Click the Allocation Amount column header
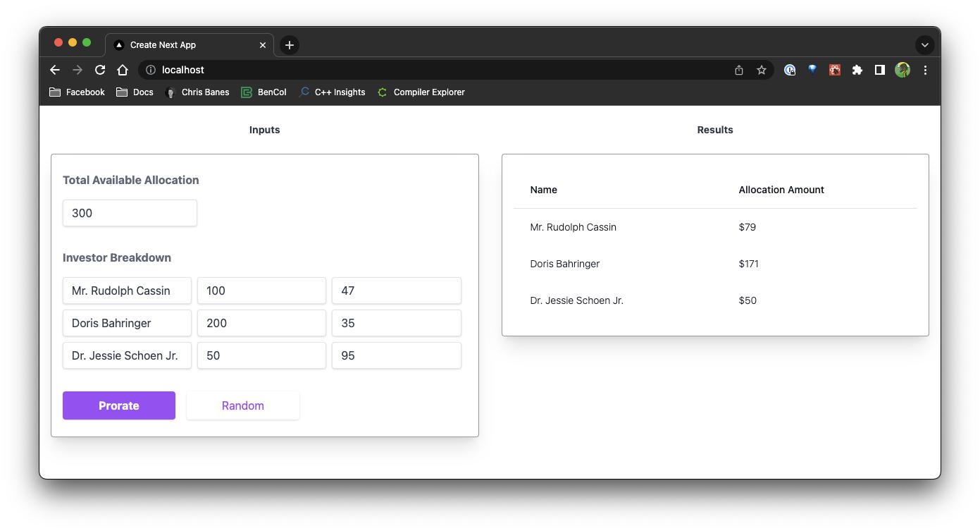This screenshot has width=980, height=531. coord(781,190)
